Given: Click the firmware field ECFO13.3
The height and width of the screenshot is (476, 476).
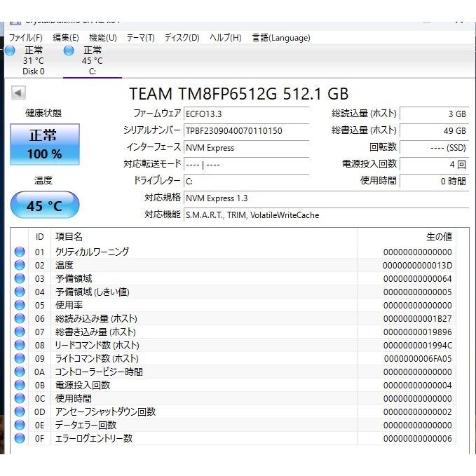Looking at the screenshot, I should (x=246, y=114).
